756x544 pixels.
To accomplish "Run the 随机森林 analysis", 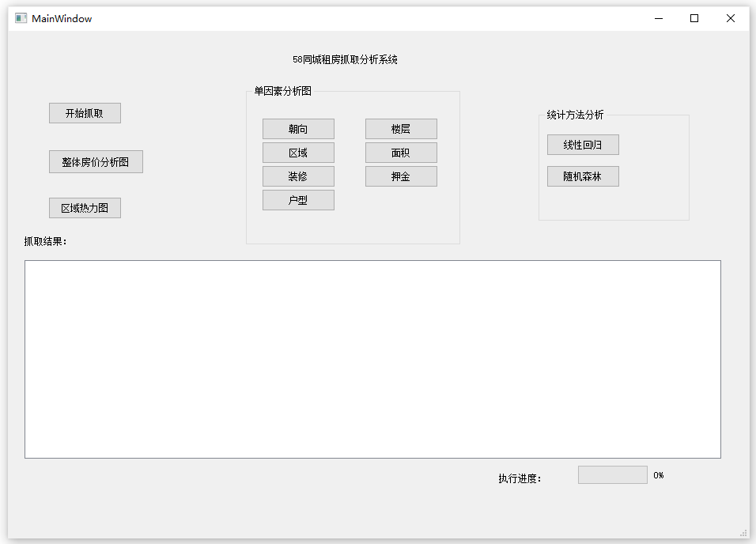I will click(x=583, y=176).
